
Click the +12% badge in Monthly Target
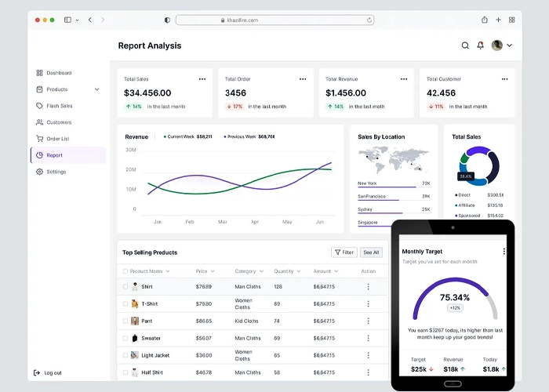click(x=455, y=308)
